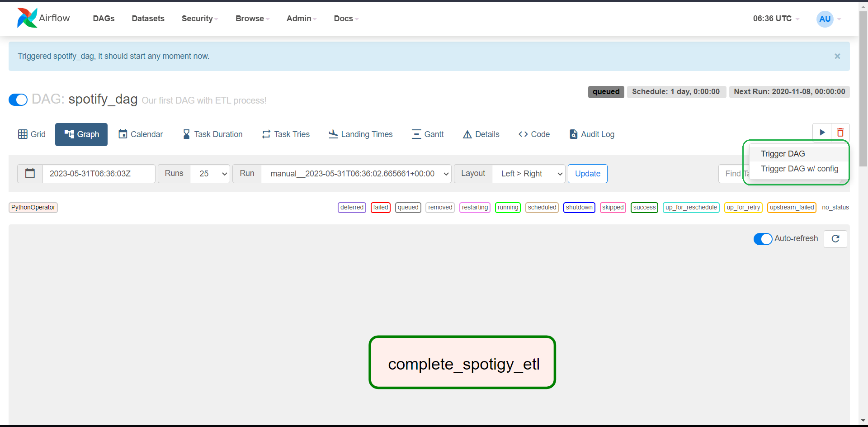
Task: Dismiss the triggered spotify_dag notification
Action: click(x=837, y=56)
